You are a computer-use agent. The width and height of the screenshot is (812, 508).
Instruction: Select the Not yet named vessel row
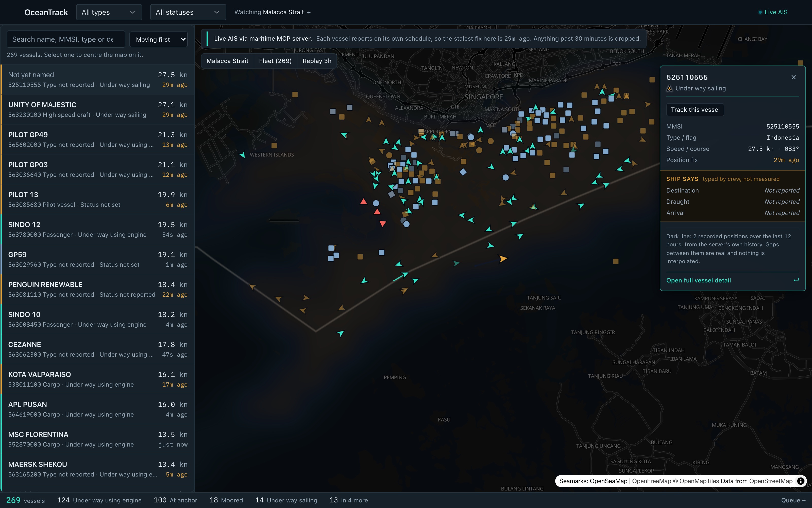(x=98, y=80)
